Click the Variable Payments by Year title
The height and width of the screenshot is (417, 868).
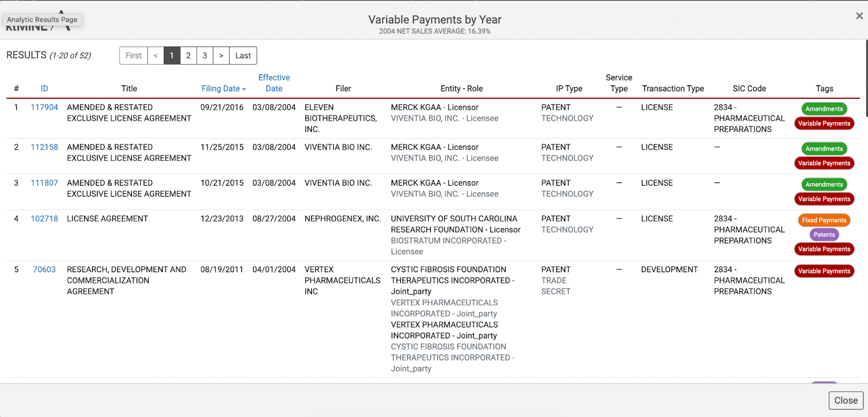[435, 20]
